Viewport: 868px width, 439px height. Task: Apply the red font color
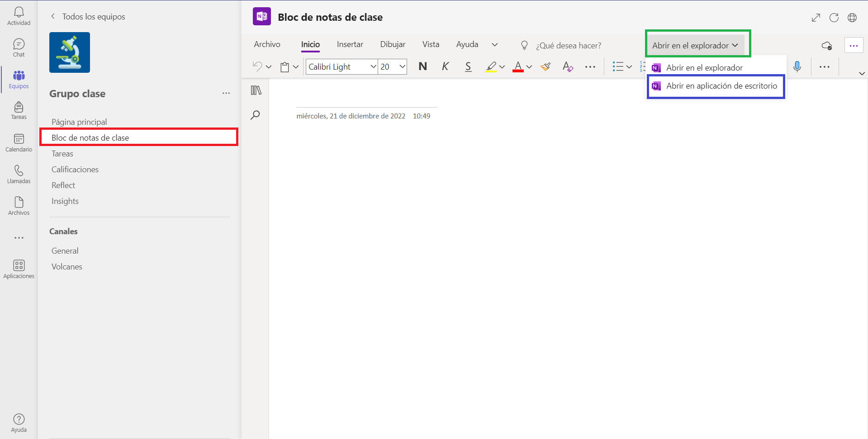(518, 67)
